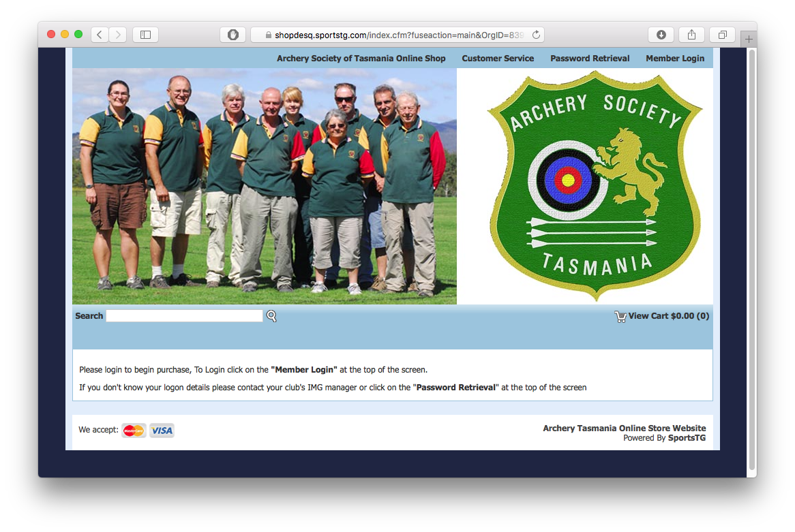Minimize window with yellow button
Screen dimensions: 795x532
pos(65,34)
